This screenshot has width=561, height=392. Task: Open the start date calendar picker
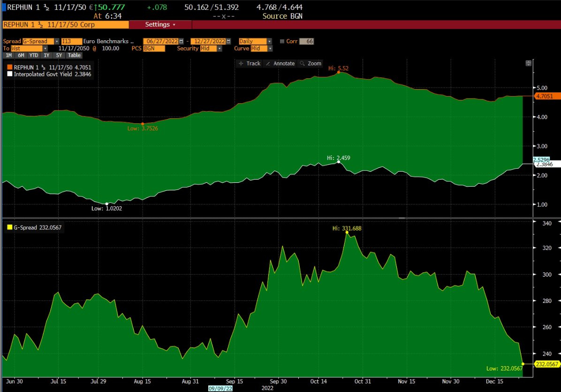[182, 41]
